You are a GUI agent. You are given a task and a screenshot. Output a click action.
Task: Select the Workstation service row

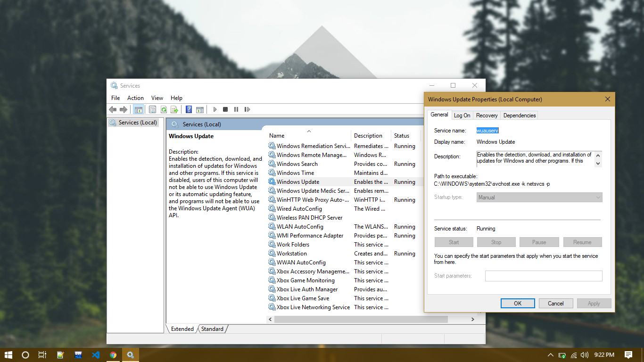point(345,254)
